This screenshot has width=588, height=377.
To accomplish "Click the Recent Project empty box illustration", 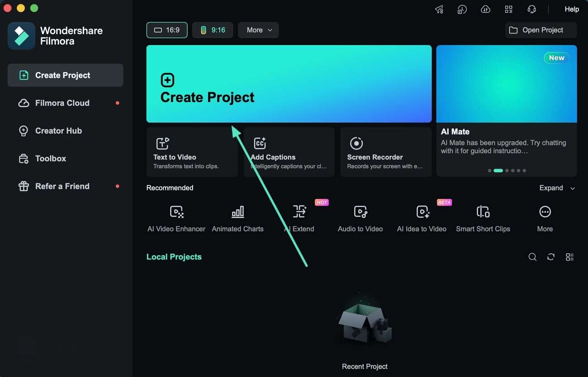I will pyautogui.click(x=365, y=318).
